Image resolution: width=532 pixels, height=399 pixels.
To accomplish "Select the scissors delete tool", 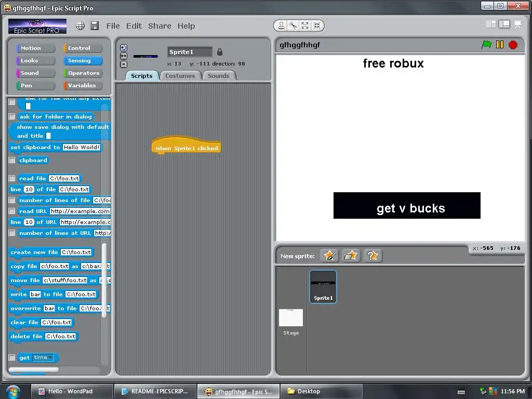I will 293,25.
